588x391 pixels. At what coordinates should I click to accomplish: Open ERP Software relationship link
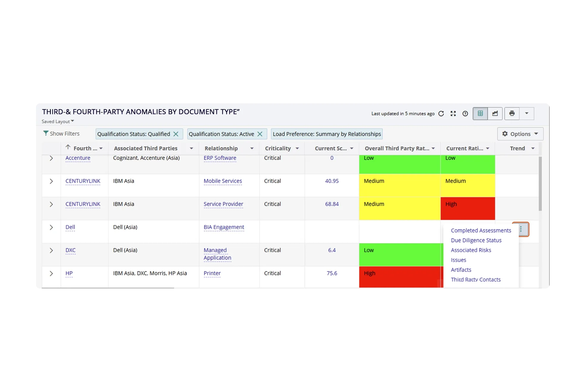point(220,158)
